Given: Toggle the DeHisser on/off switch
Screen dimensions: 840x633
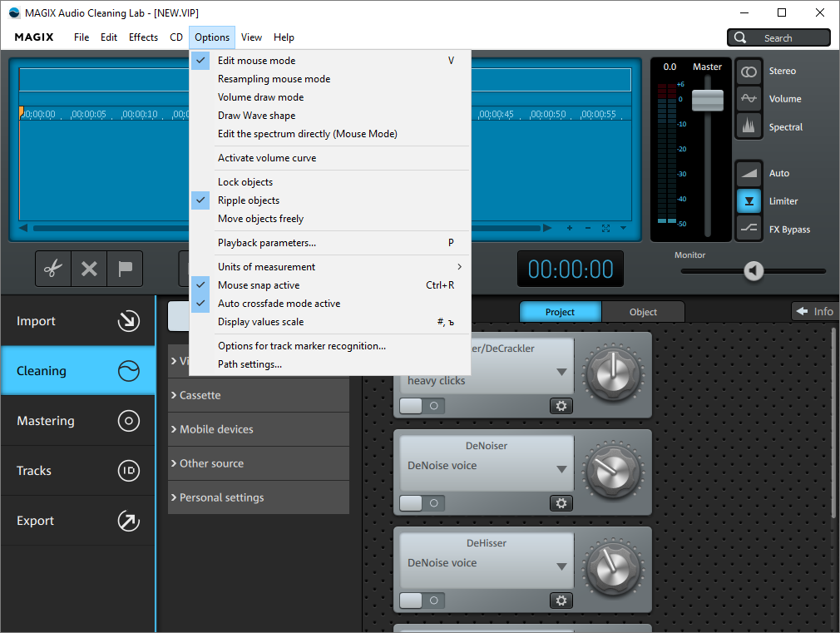Looking at the screenshot, I should point(422,601).
